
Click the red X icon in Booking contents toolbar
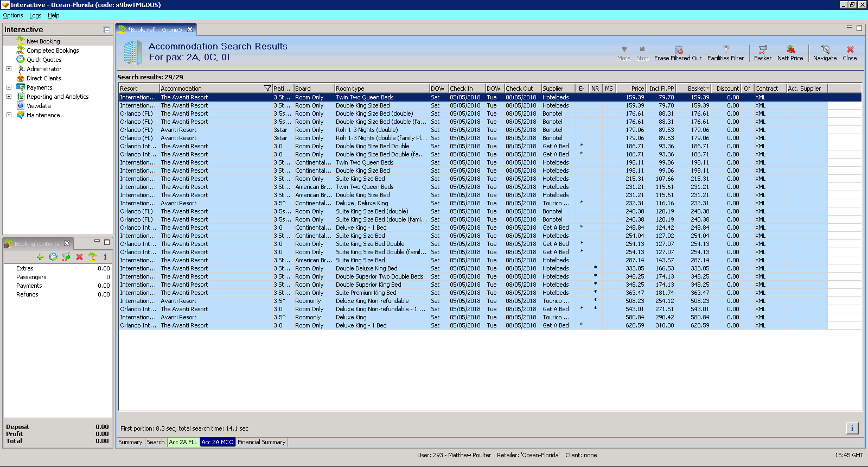click(79, 257)
